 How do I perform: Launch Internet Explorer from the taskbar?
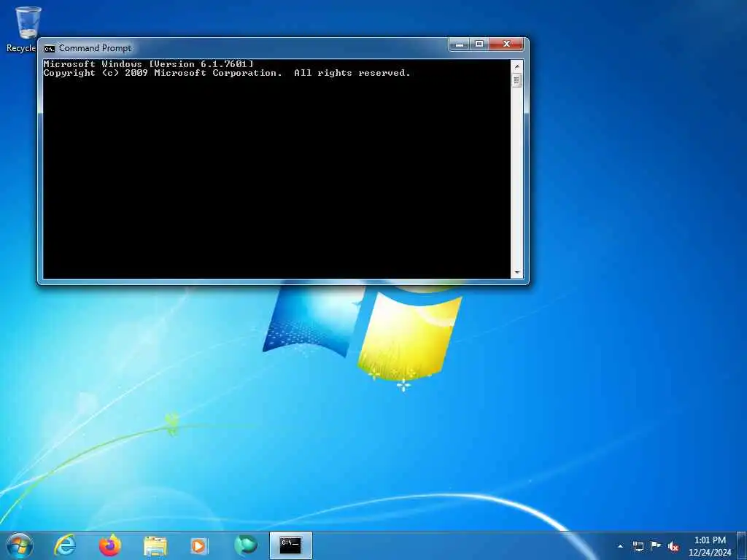pos(65,545)
